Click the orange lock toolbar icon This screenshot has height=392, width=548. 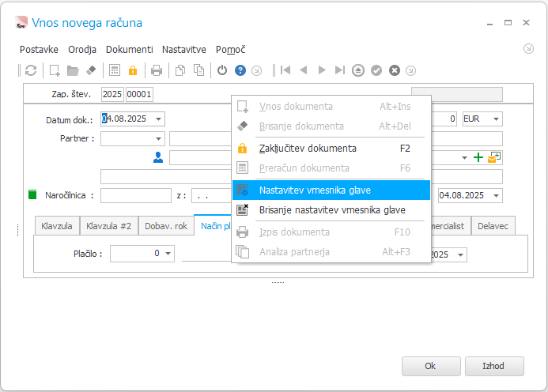point(133,70)
